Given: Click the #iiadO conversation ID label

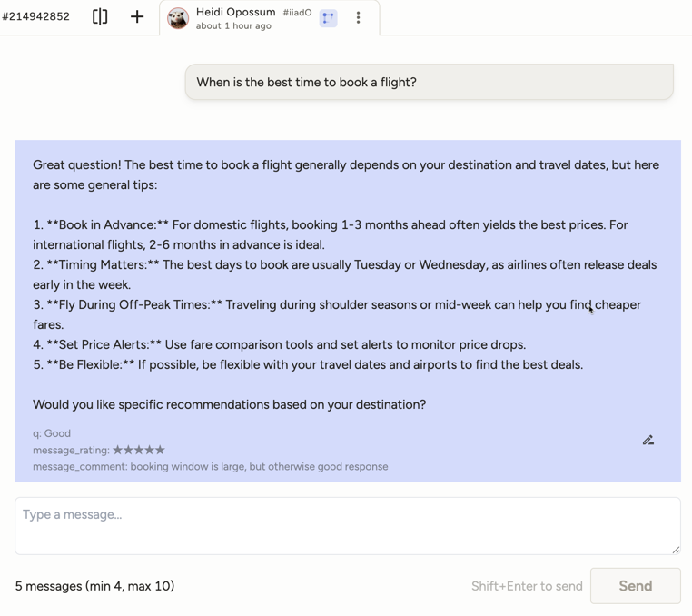Looking at the screenshot, I should [x=297, y=13].
